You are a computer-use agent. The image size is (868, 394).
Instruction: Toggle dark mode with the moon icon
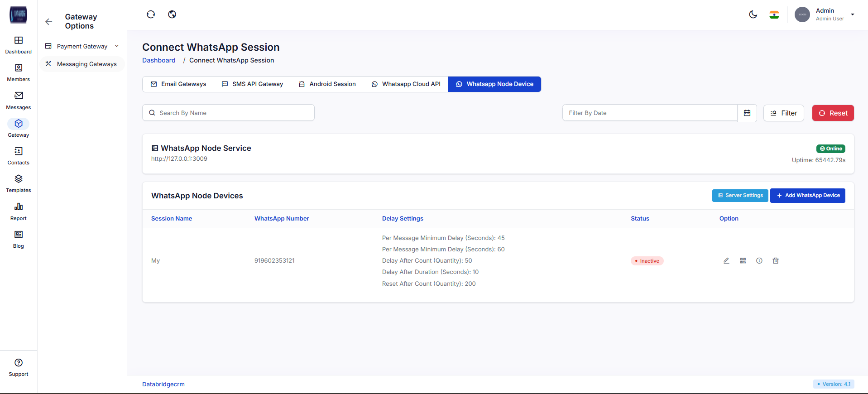pos(753,14)
